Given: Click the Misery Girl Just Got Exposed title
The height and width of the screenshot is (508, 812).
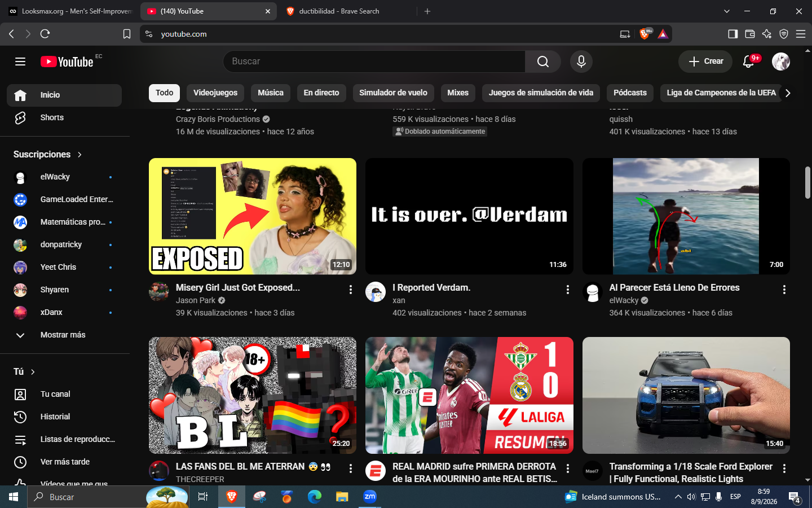Looking at the screenshot, I should [x=238, y=287].
